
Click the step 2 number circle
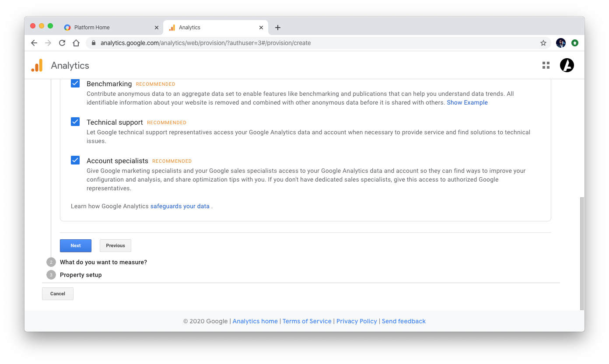pyautogui.click(x=51, y=262)
